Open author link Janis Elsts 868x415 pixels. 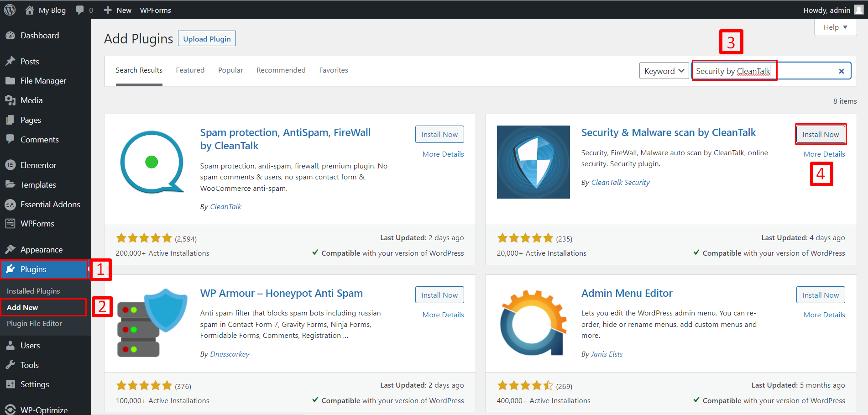click(607, 354)
